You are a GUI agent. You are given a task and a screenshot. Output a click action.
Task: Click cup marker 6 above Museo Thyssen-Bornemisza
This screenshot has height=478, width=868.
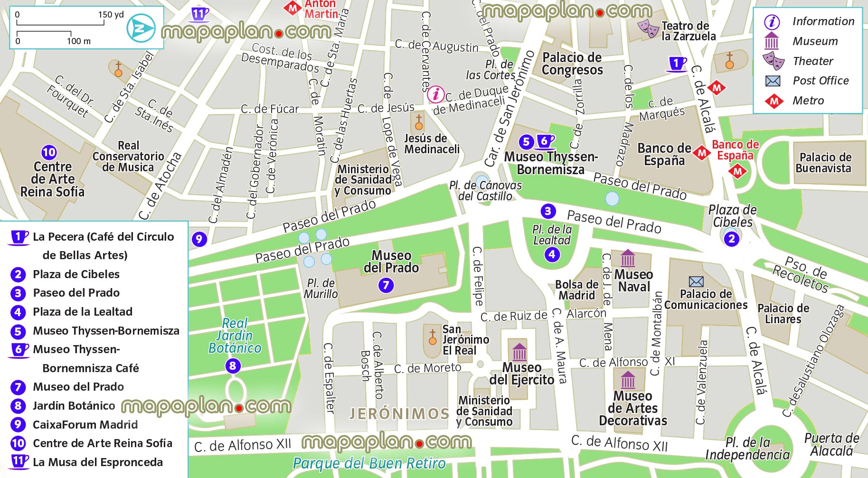(546, 141)
